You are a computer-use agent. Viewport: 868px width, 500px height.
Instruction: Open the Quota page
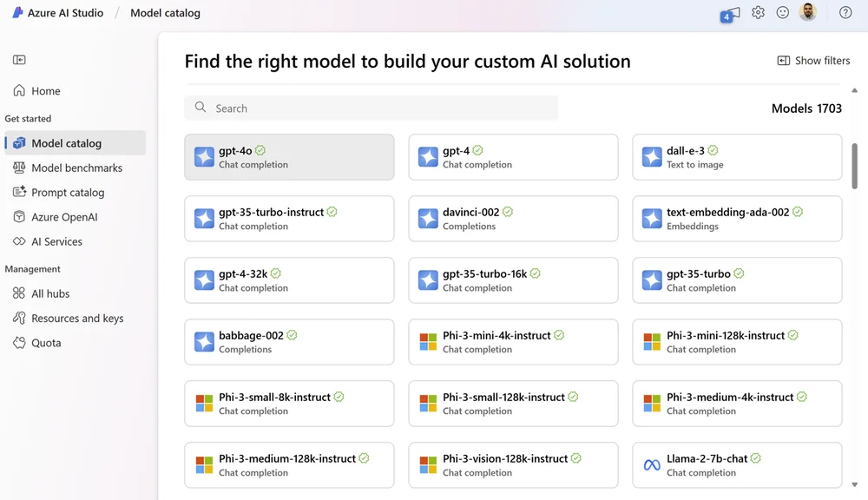(76, 342)
